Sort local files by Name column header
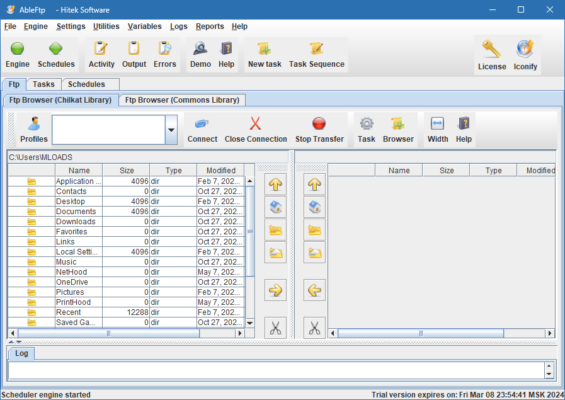565x400 pixels. click(x=79, y=170)
